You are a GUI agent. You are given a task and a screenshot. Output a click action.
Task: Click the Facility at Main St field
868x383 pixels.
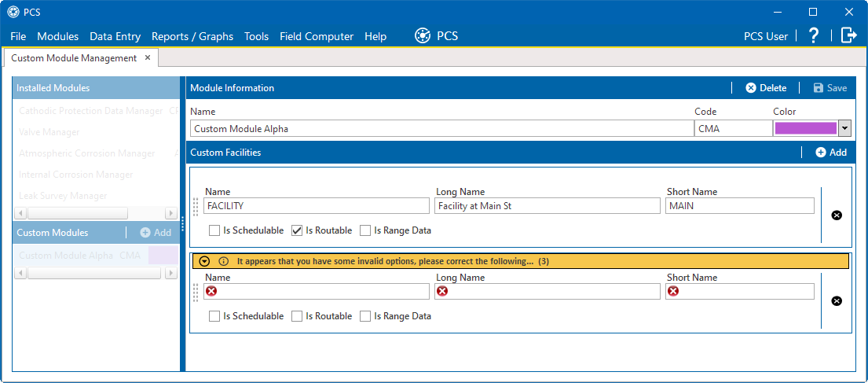(x=547, y=205)
